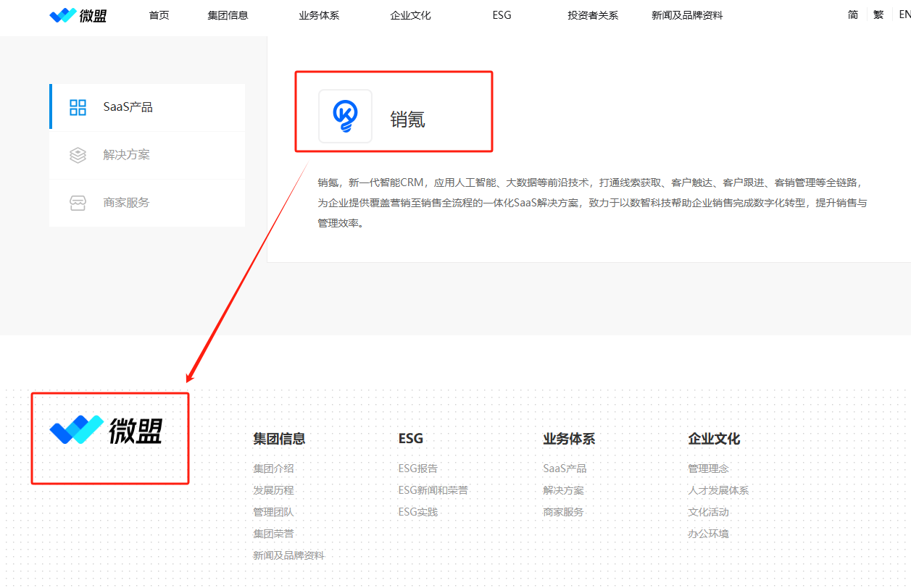Open footer link ESG报告
The image size is (911, 588).
[418, 469]
